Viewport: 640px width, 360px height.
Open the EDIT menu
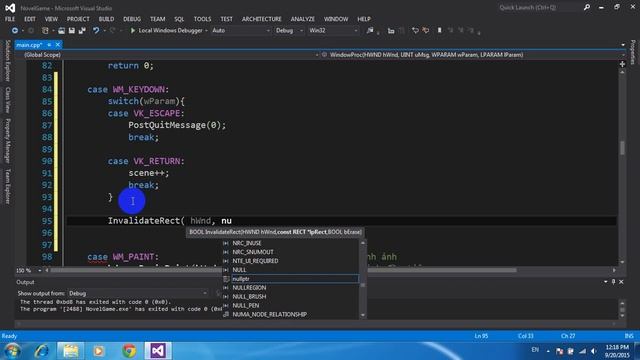click(30, 19)
